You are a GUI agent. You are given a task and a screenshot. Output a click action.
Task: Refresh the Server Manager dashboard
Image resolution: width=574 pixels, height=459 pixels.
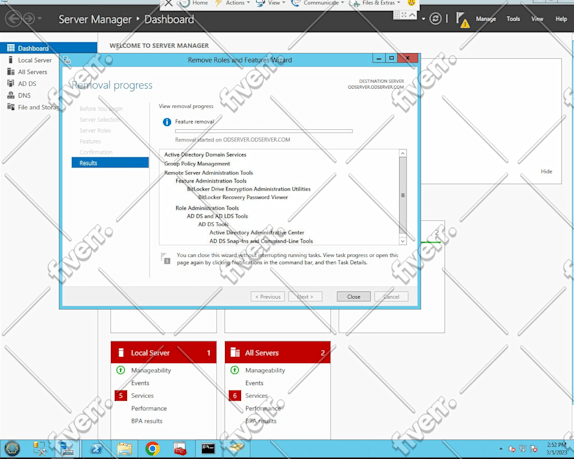[435, 19]
